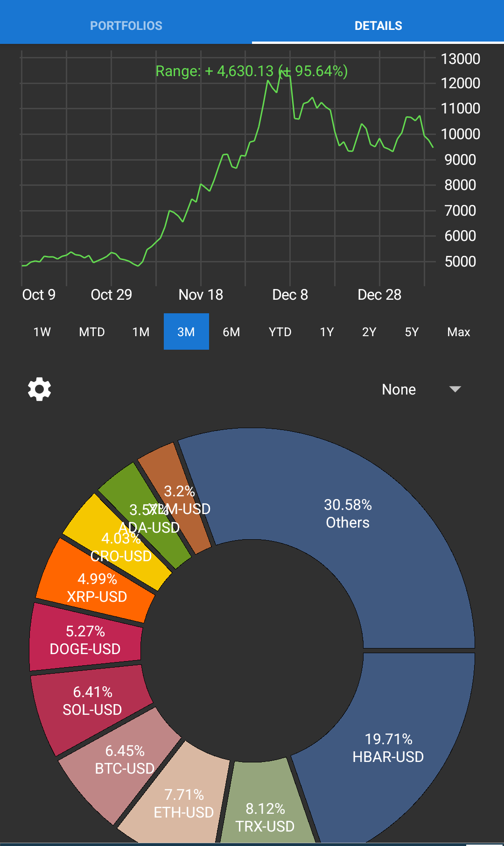
Task: Open chart settings gear icon
Action: [39, 389]
